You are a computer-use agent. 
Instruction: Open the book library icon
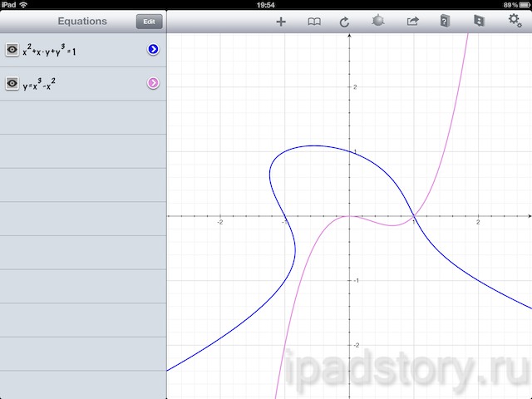click(314, 22)
